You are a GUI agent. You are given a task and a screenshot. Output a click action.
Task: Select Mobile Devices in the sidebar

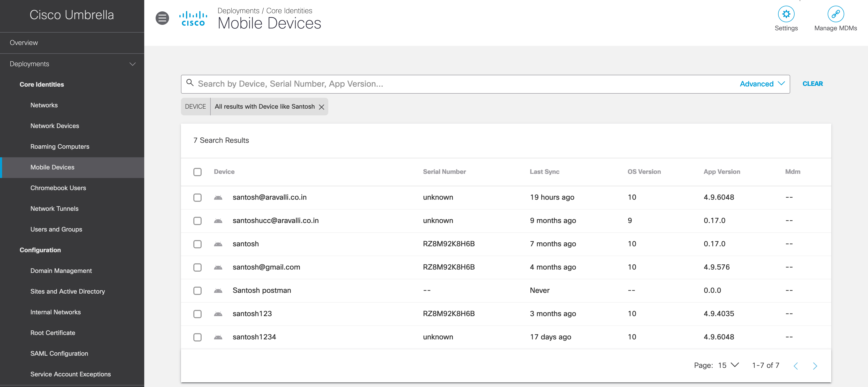[x=72, y=167]
